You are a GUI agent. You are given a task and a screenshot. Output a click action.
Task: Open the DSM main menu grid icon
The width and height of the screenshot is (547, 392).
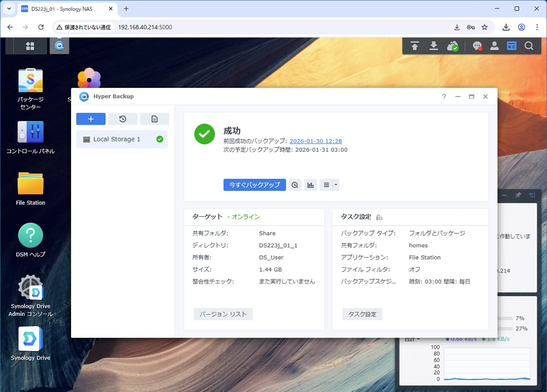click(x=30, y=46)
